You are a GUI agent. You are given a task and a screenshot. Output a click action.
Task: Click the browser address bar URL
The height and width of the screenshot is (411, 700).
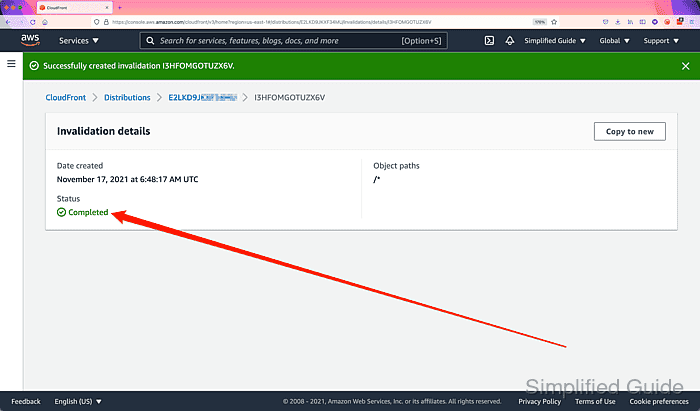point(271,22)
